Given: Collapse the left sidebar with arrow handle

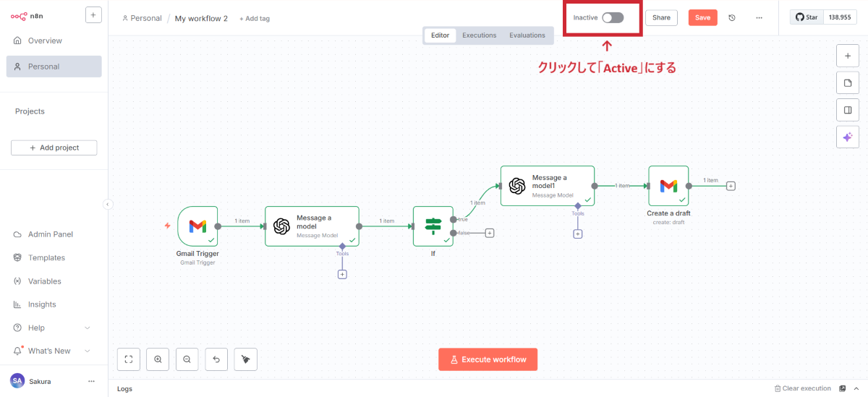Looking at the screenshot, I should pyautogui.click(x=108, y=204).
